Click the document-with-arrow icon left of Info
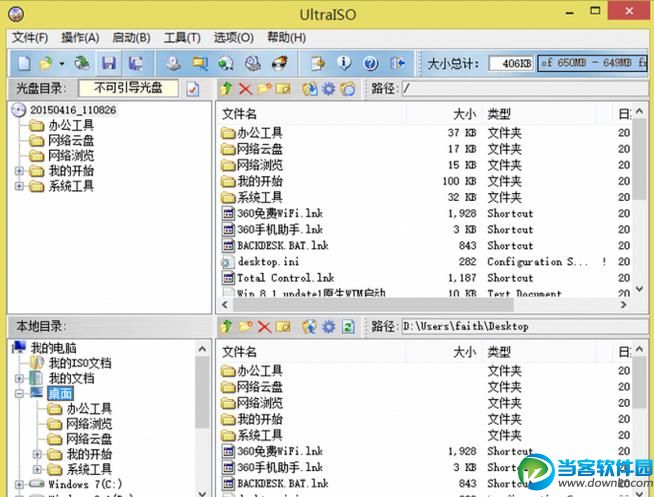 pyautogui.click(x=318, y=63)
